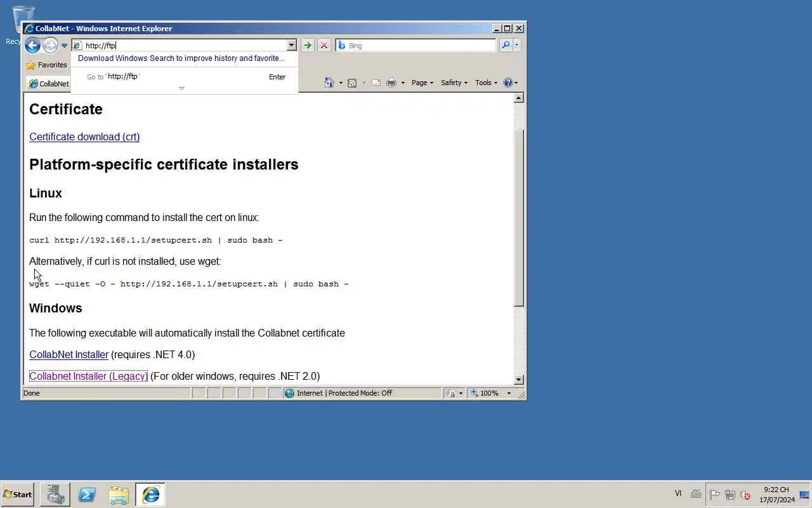The image size is (812, 508).
Task: Open Server Manager from the taskbar
Action: (x=55, y=495)
